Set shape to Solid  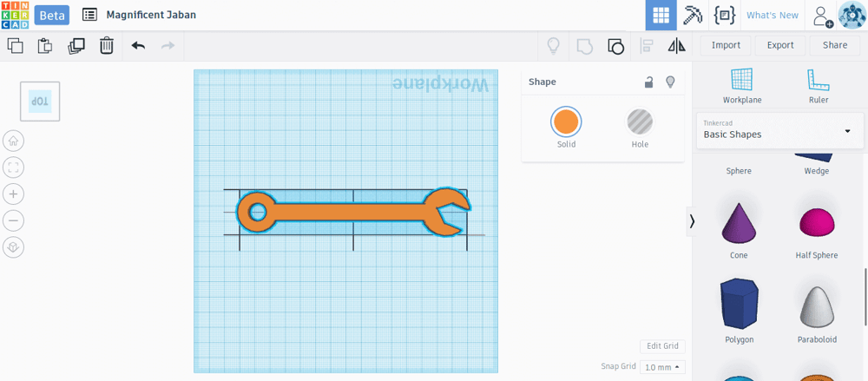coord(566,128)
